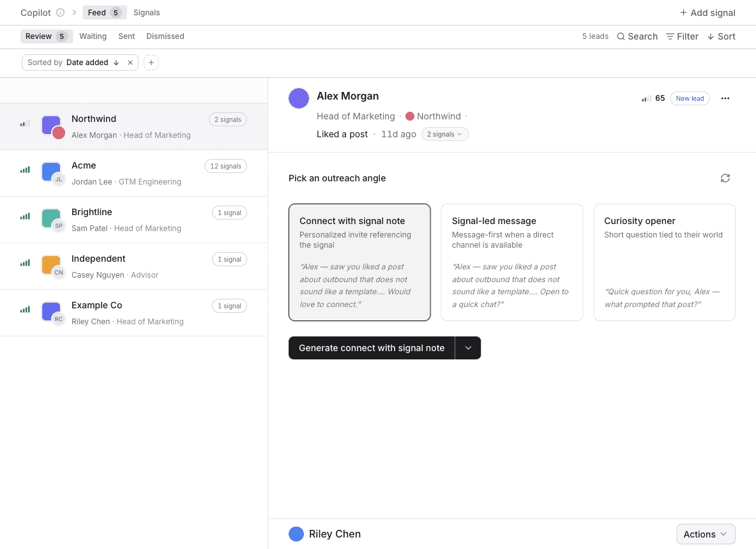Click the Alex Morgan name heading
The height and width of the screenshot is (549, 756).
point(347,96)
